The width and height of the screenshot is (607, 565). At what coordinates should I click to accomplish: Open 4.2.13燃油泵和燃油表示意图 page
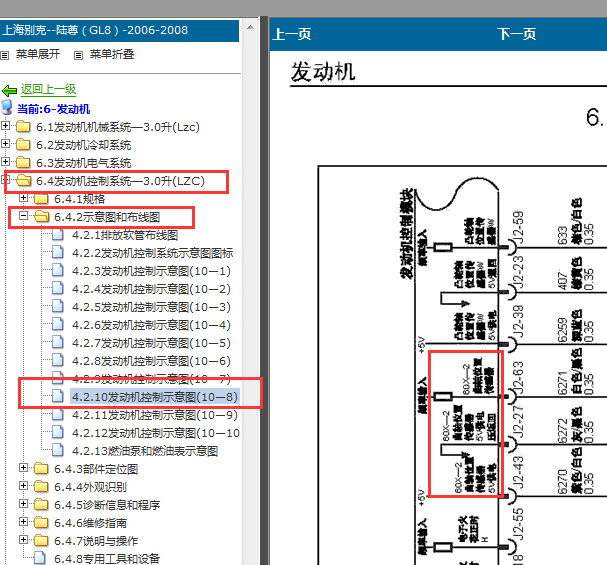pos(145,451)
